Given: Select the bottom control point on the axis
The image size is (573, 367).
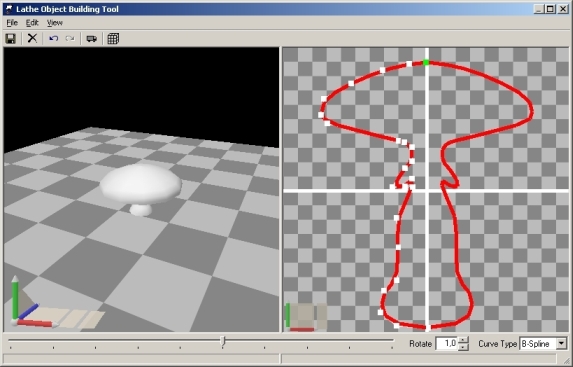Looking at the screenshot, I should click(428, 328).
